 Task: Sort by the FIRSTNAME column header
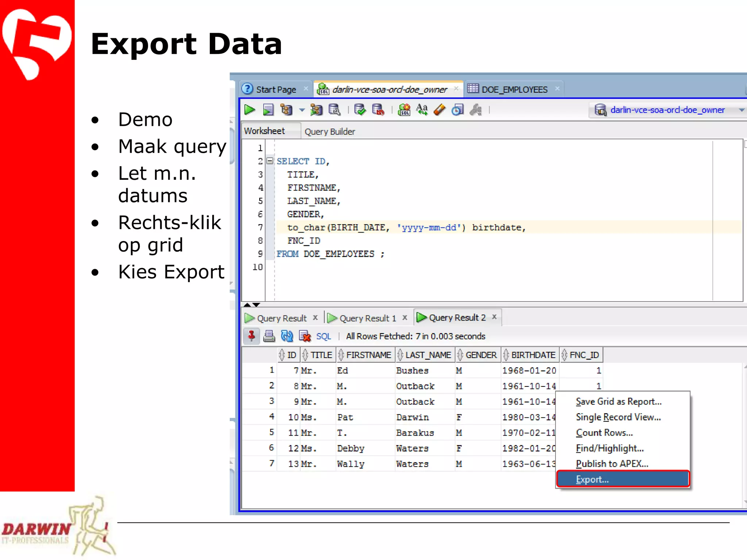(x=366, y=355)
